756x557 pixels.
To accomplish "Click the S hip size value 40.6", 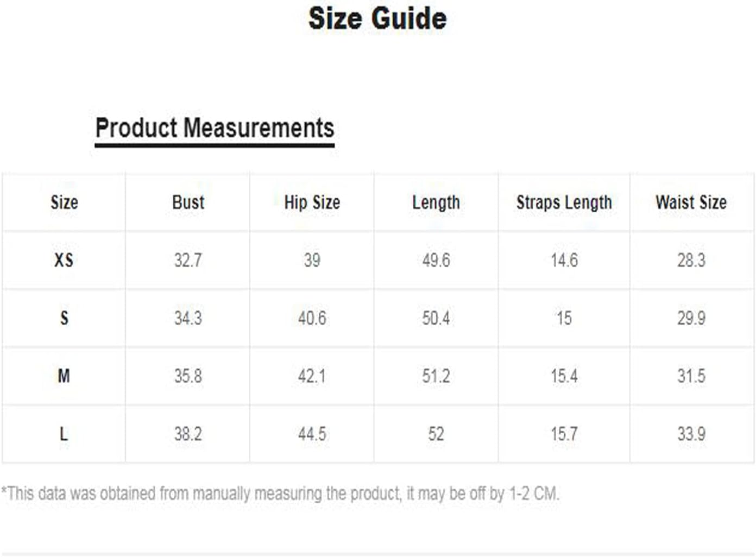I will 312,318.
